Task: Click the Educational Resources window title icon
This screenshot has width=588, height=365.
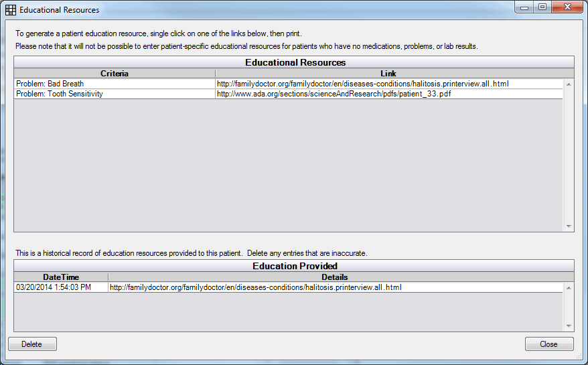Action: [x=11, y=10]
